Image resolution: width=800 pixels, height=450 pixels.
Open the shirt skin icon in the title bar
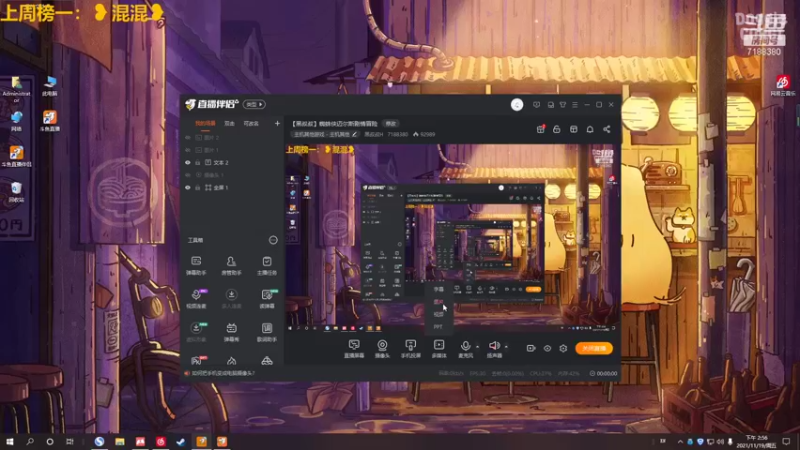click(563, 105)
